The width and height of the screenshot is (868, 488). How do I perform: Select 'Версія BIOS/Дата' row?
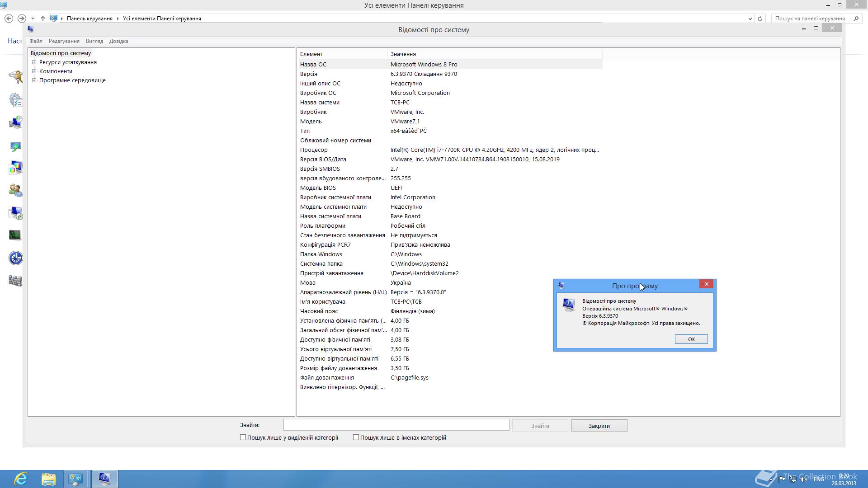(450, 159)
